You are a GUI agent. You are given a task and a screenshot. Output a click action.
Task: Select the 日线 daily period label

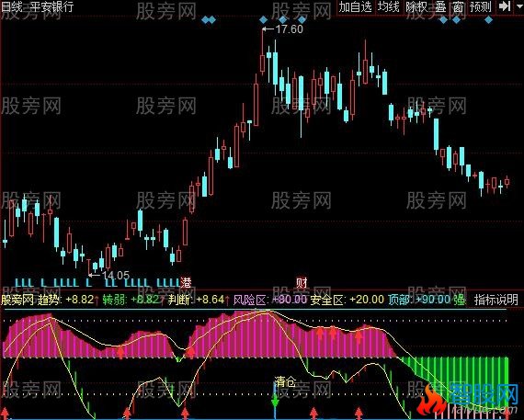11,6
